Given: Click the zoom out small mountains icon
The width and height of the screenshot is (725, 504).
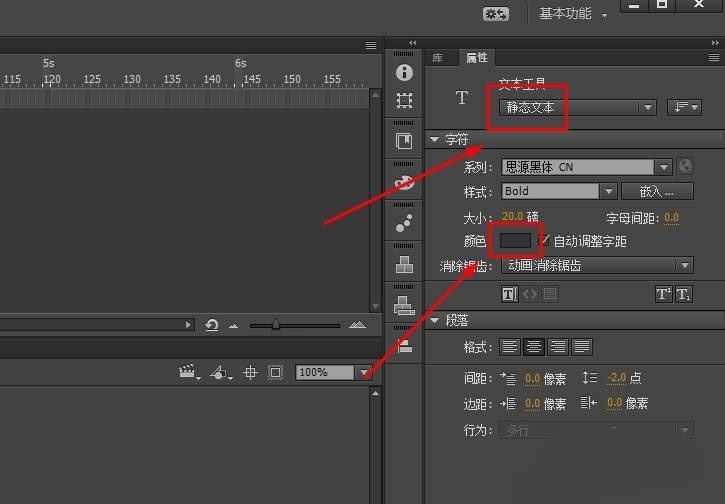Looking at the screenshot, I should pyautogui.click(x=233, y=326).
